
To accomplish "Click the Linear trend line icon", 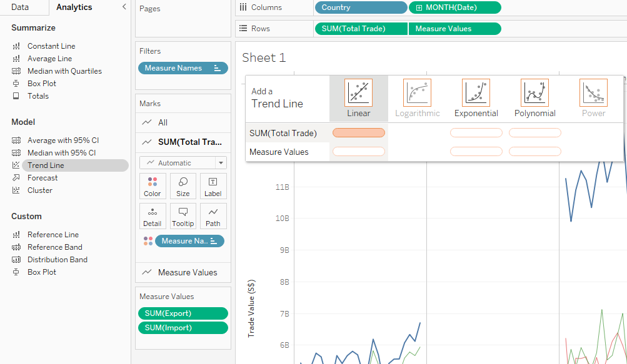I will [x=358, y=92].
